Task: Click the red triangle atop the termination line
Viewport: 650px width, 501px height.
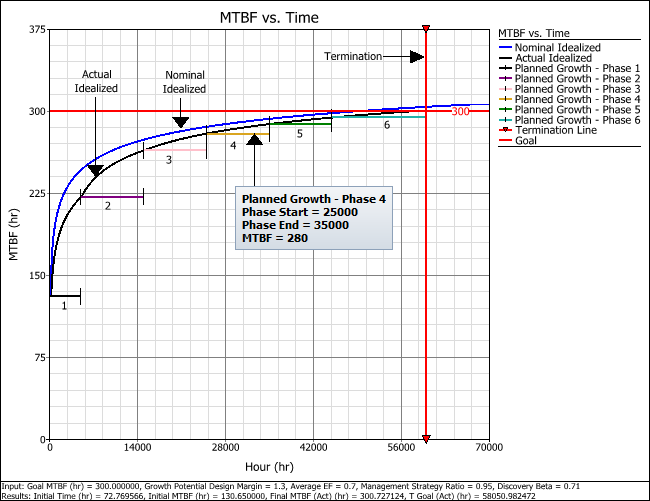Action: tap(427, 29)
